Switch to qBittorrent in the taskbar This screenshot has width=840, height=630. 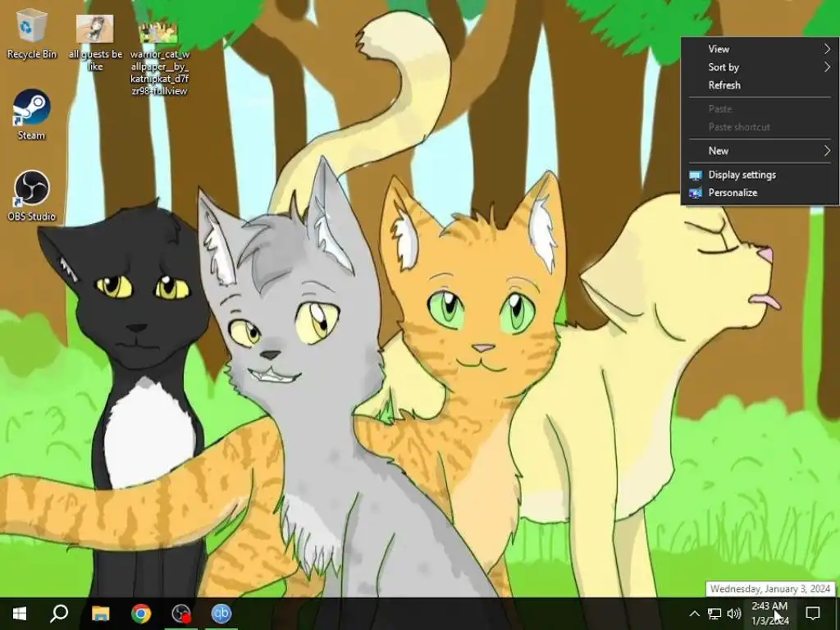tap(221, 614)
